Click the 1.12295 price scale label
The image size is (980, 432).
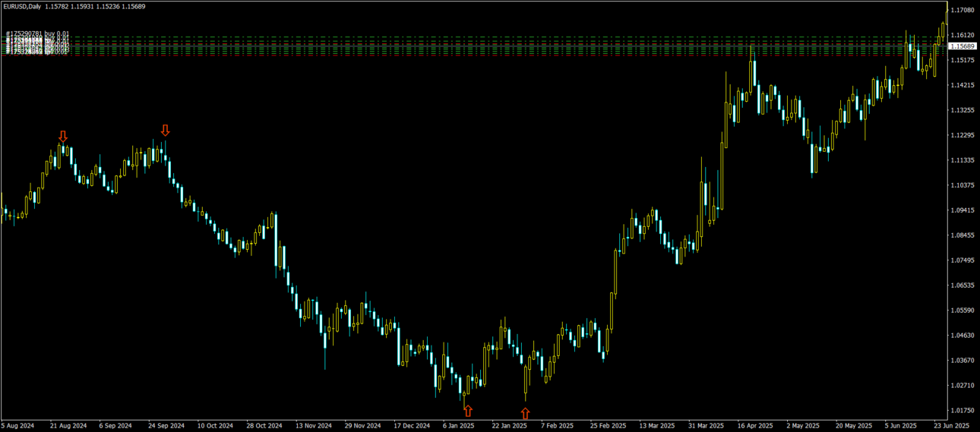963,135
